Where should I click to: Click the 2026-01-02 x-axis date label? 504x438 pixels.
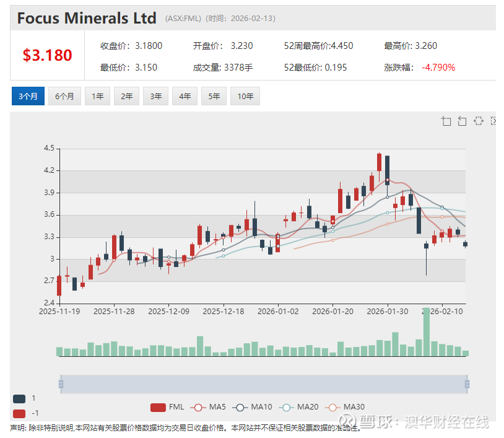pos(278,312)
